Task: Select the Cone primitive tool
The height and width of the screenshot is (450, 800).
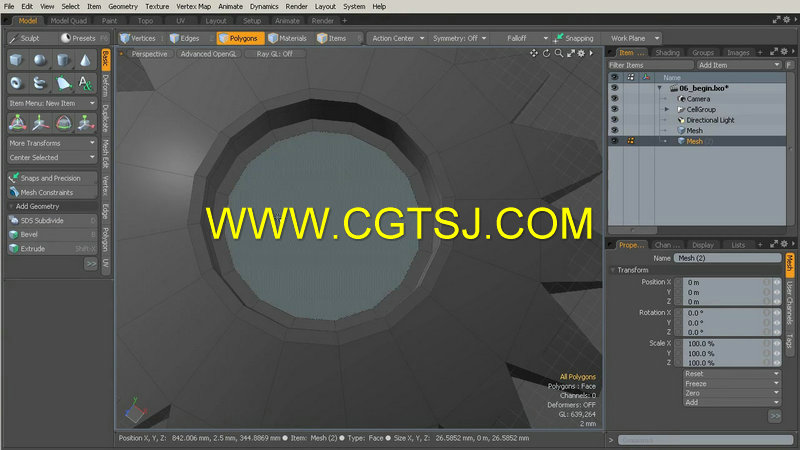Action: click(x=86, y=60)
